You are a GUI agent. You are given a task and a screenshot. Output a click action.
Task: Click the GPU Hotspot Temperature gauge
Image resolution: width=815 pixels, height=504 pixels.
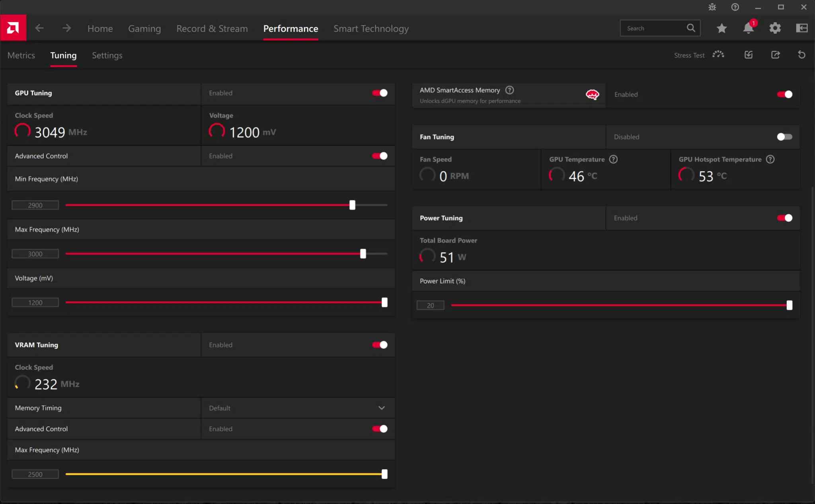686,175
